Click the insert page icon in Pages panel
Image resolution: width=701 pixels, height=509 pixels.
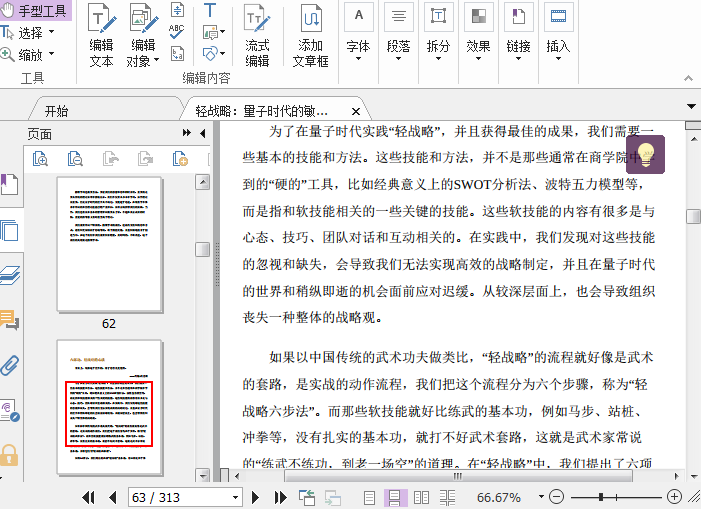[180, 159]
